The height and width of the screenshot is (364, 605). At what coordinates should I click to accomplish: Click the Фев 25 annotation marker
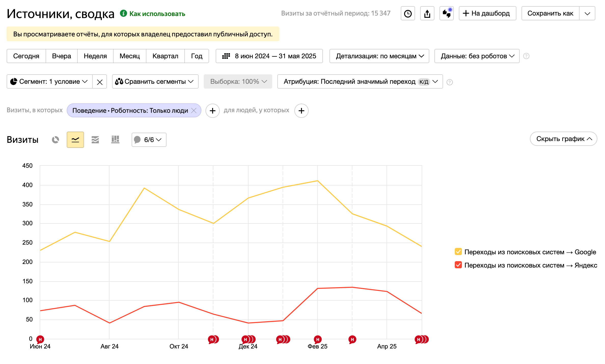[318, 339]
